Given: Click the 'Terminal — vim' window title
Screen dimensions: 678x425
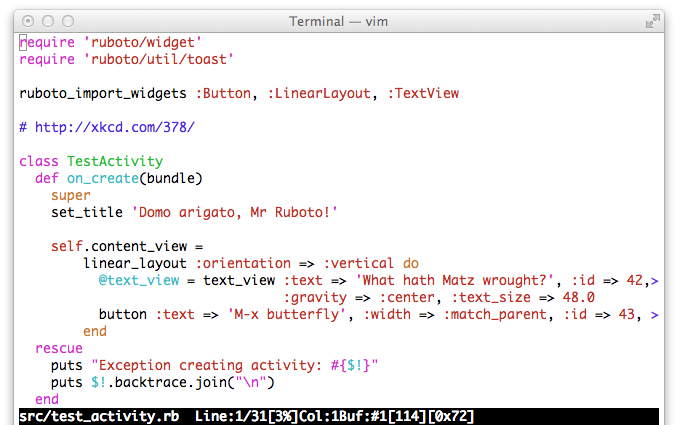Looking at the screenshot, I should click(x=338, y=21).
